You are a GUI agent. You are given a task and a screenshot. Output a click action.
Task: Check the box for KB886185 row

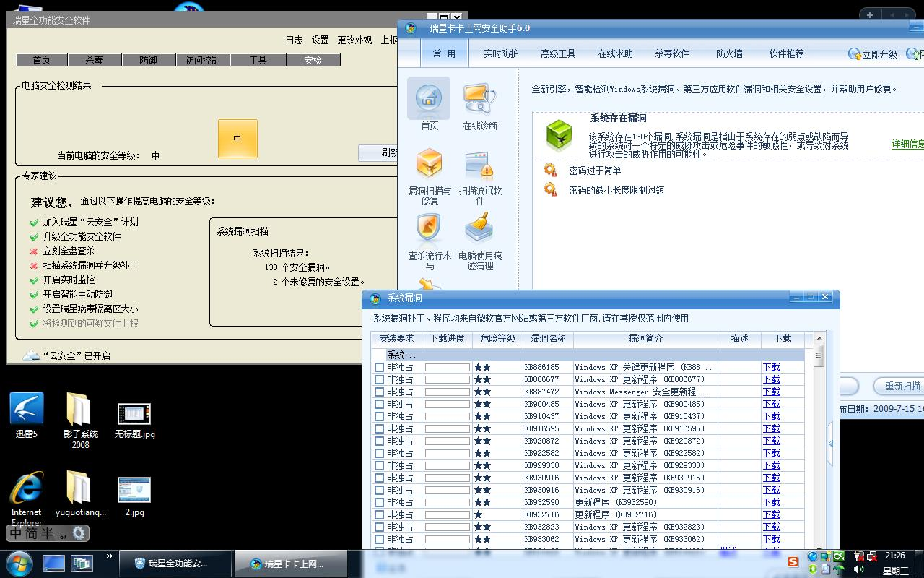[380, 368]
